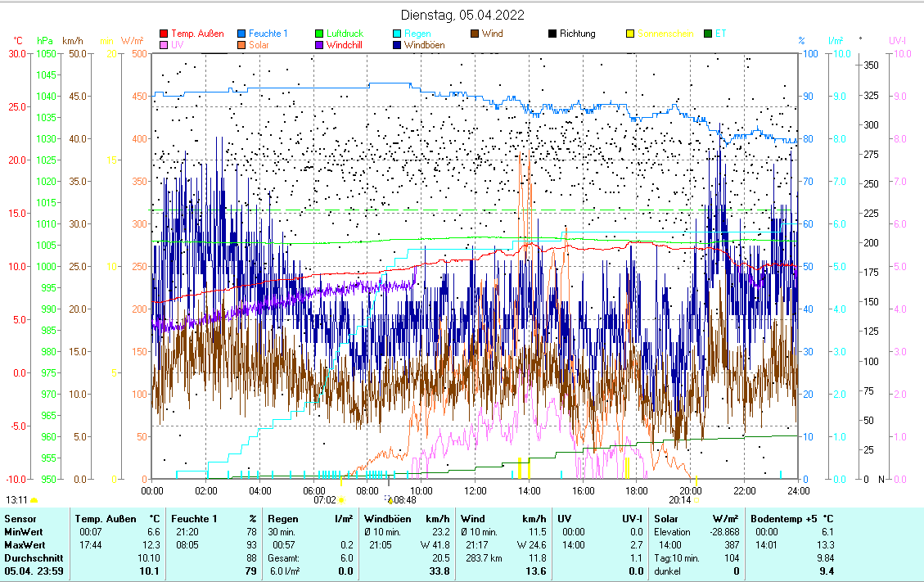Select the dark green ET legend square
Image resolution: width=924 pixels, height=582 pixels.
pyautogui.click(x=708, y=34)
